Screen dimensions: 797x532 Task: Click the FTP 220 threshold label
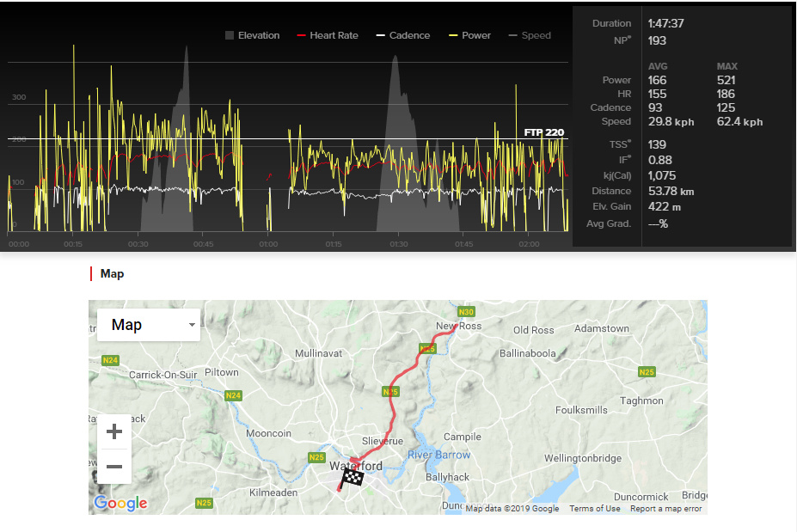(x=544, y=132)
